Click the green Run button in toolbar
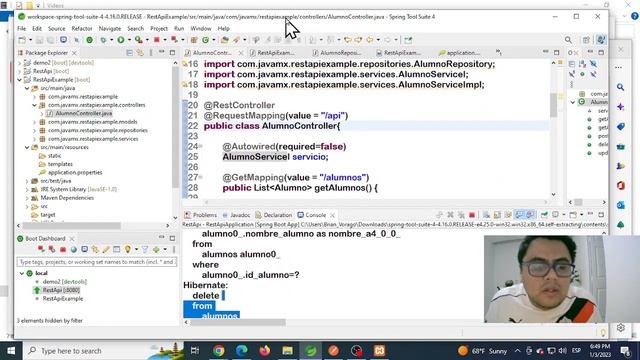The image size is (640, 360). coord(121,40)
